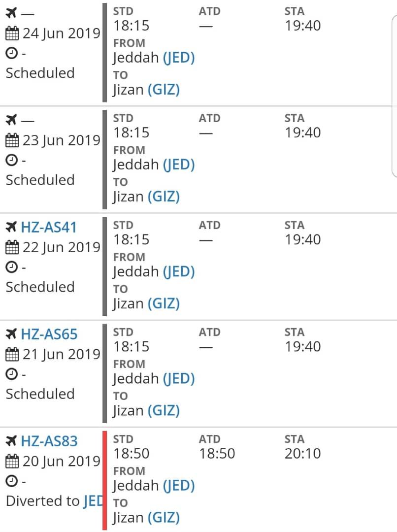Click clock icon in 21 Jun flight row
Viewport: 397px width, 532px height.
(11, 374)
